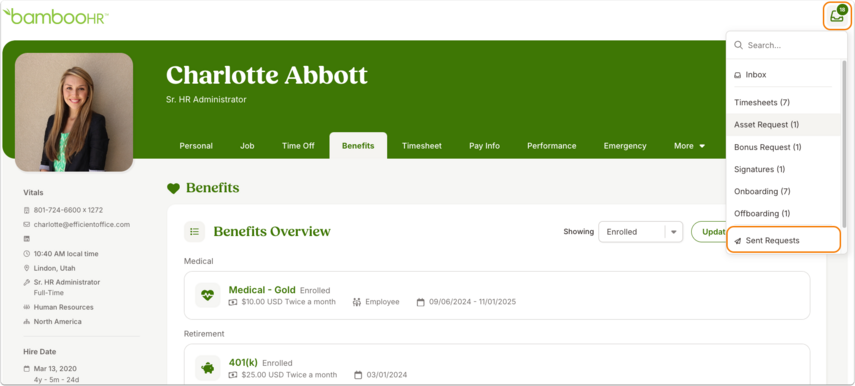This screenshot has height=386, width=855.
Task: Expand the More tab menu
Action: [689, 146]
